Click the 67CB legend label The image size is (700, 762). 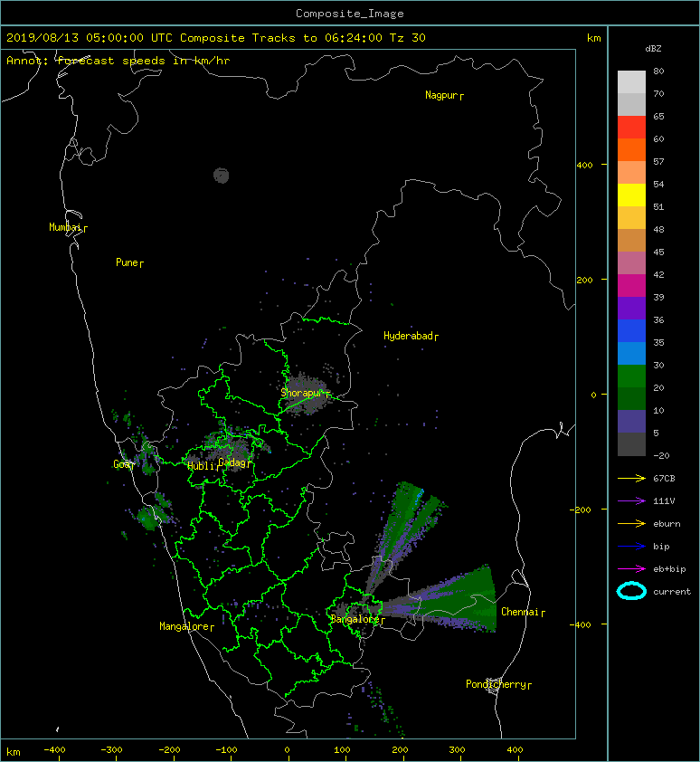[x=664, y=478]
